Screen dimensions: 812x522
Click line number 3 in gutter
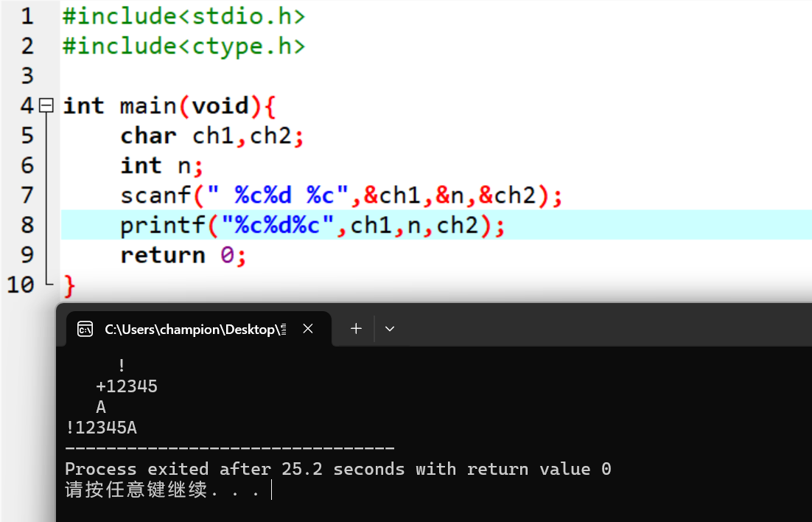[27, 76]
